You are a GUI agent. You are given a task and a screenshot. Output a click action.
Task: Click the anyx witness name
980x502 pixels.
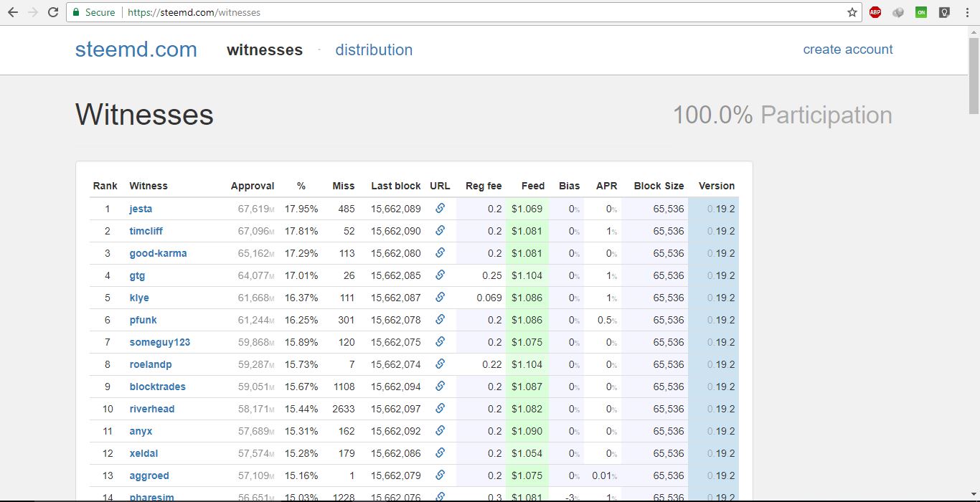141,432
